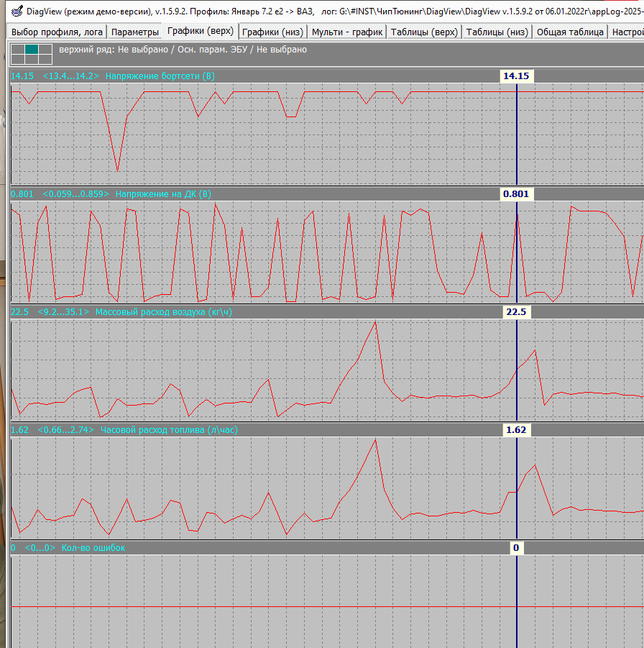Click the cursor value box showing 14.15

516,76
